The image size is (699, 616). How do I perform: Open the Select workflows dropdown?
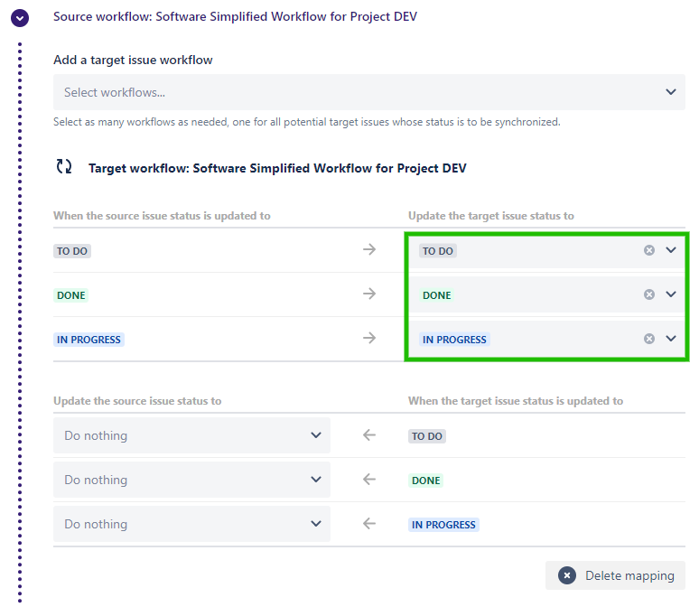[x=369, y=92]
